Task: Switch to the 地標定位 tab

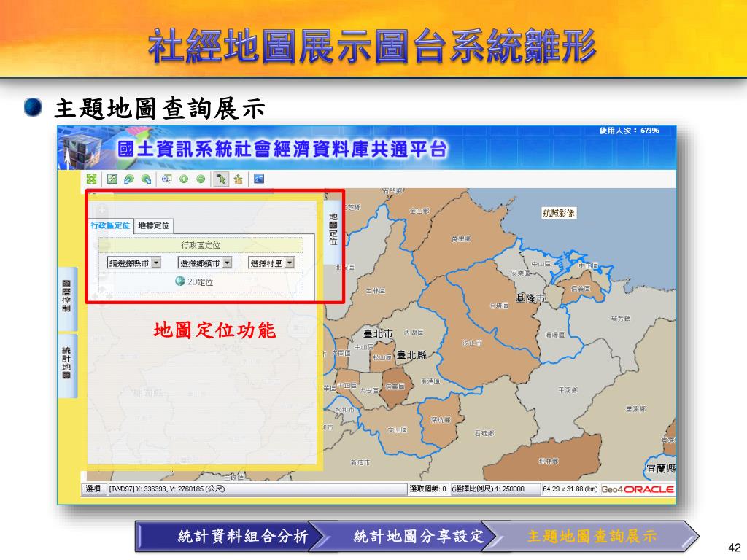Action: 153,226
